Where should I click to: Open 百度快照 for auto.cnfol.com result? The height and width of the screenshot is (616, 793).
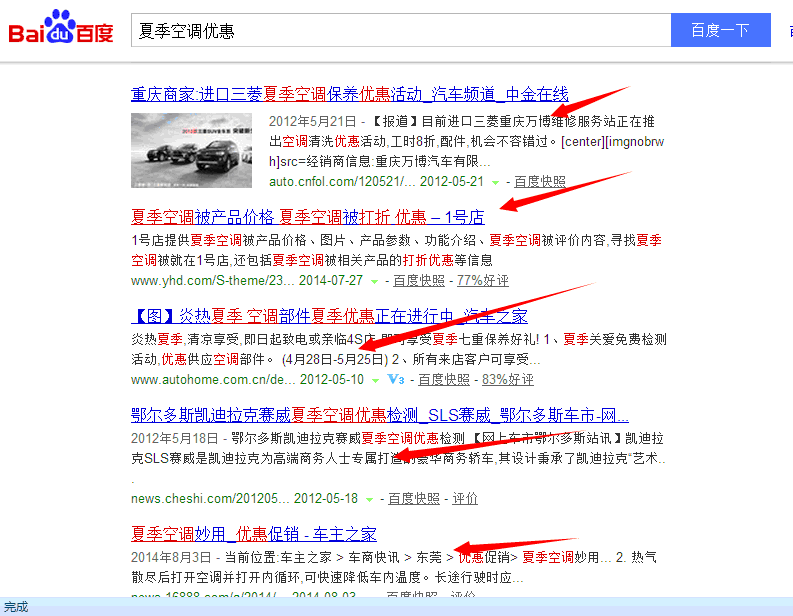[540, 182]
